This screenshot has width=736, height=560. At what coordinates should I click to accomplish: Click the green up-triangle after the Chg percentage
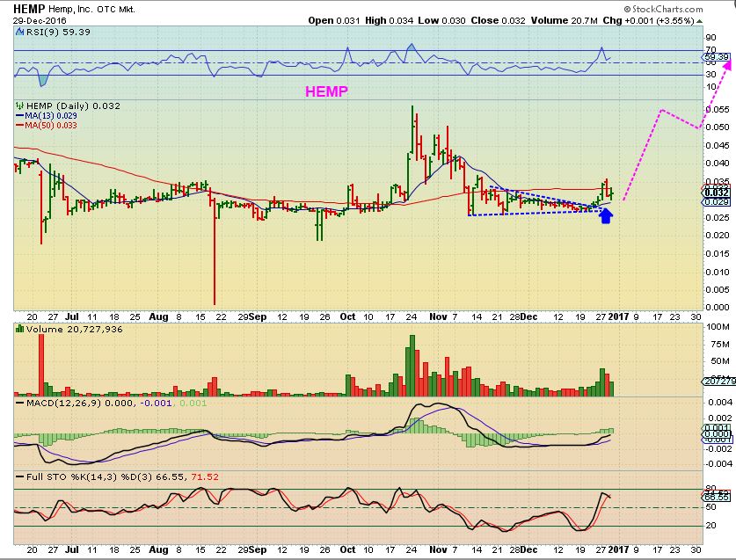click(699, 21)
